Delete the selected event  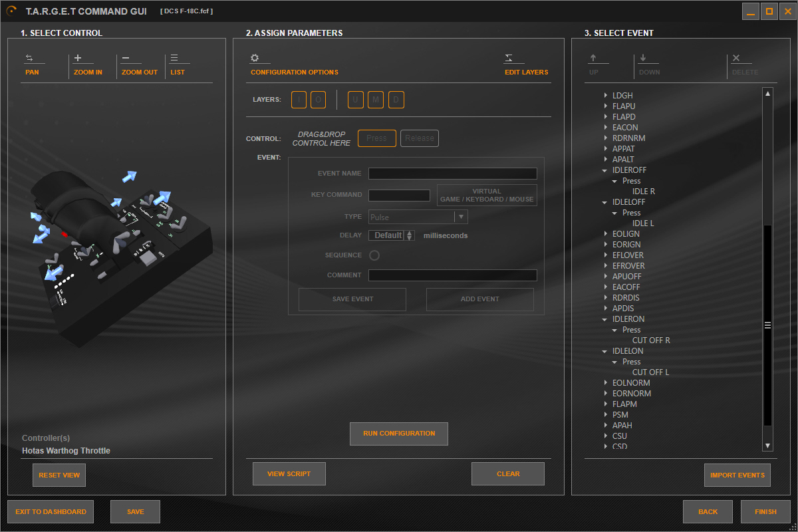tap(745, 65)
